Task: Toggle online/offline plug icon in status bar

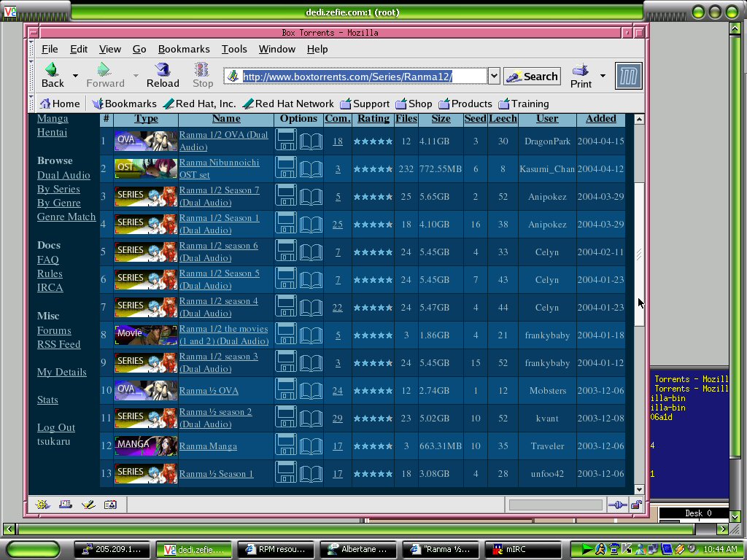Action: (x=617, y=505)
